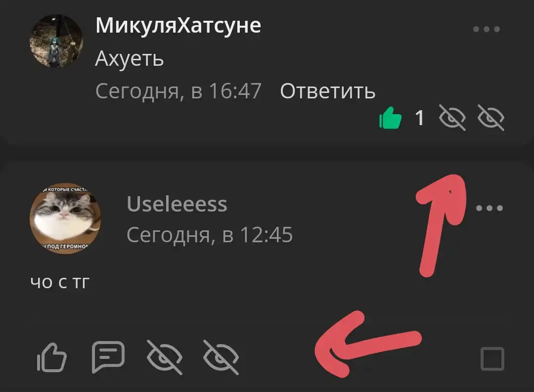
Task: Click the outlined thumbs-up under Useleeess post
Action: click(52, 357)
